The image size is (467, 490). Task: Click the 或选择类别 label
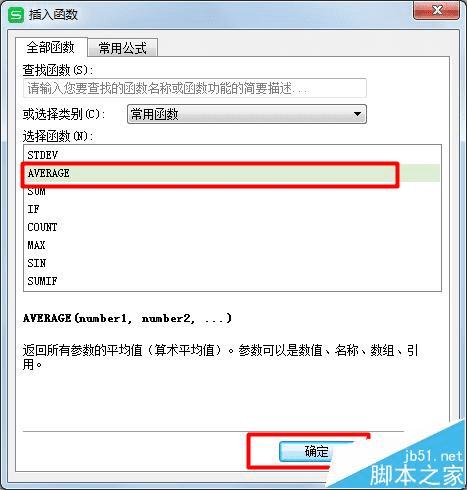click(x=64, y=114)
